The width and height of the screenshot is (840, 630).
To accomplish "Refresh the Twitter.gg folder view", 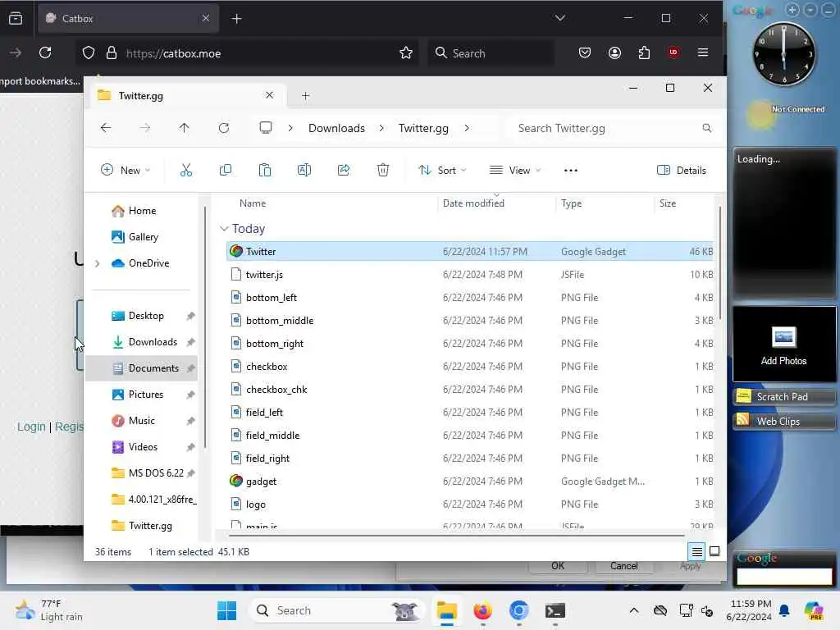I will pos(224,128).
